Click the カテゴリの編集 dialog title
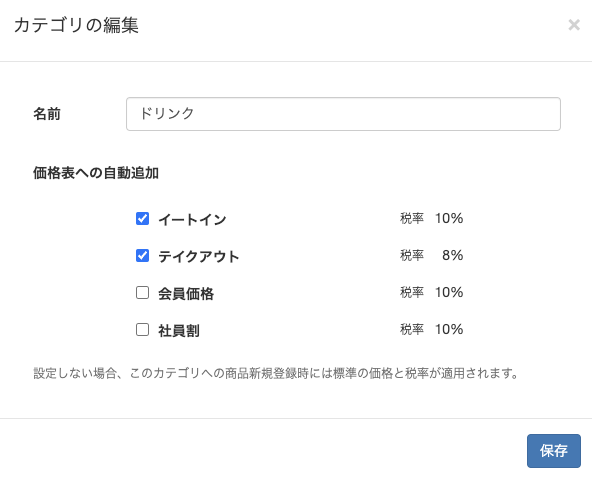 click(x=76, y=25)
